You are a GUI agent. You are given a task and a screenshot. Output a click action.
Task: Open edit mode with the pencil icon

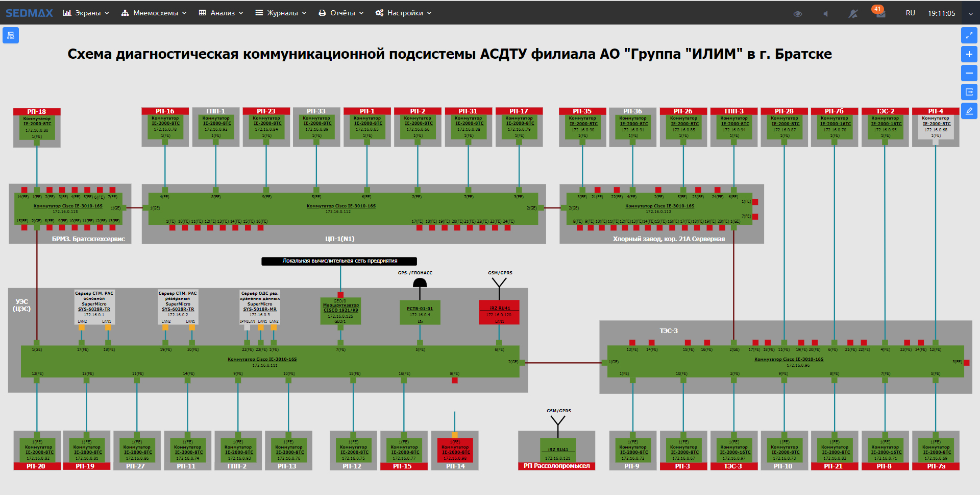(969, 111)
